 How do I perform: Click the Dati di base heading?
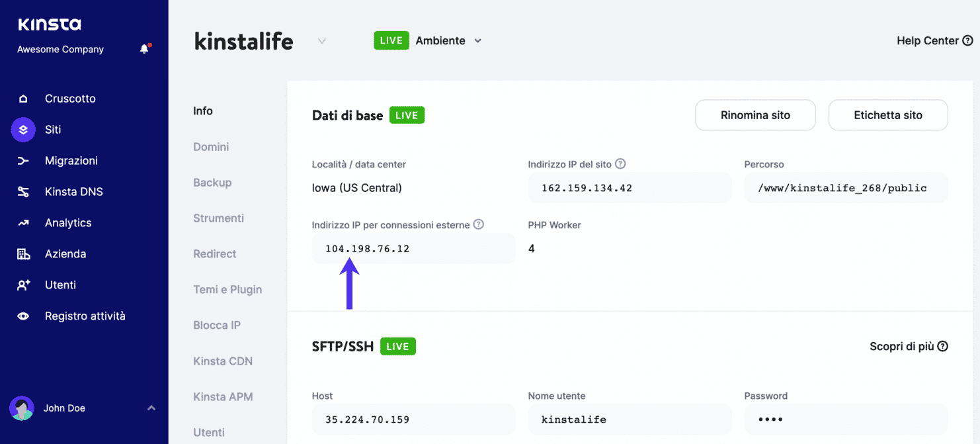coord(347,115)
